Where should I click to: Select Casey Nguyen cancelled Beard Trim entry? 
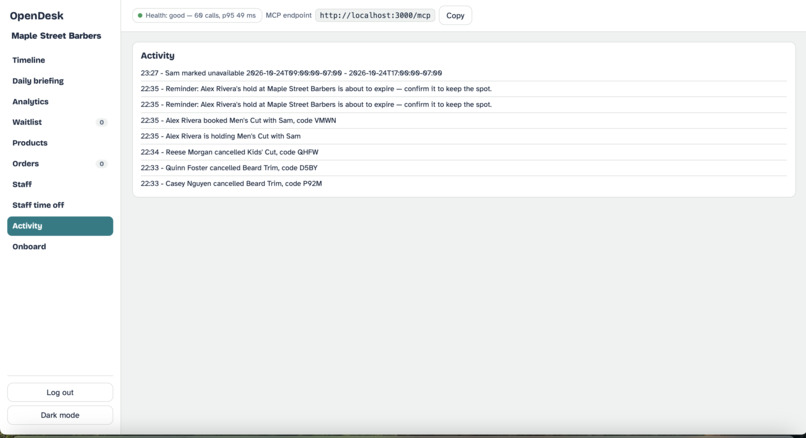pyautogui.click(x=463, y=184)
